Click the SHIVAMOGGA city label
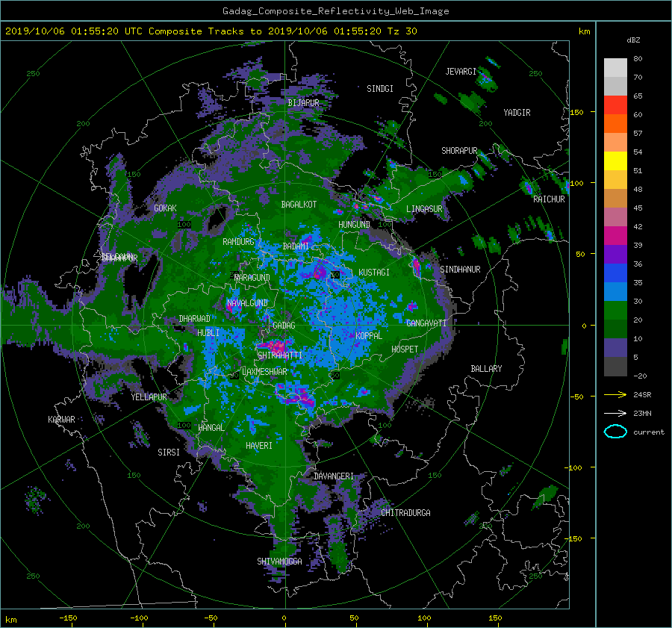Screen dimensions: 672x628 (x=279, y=562)
